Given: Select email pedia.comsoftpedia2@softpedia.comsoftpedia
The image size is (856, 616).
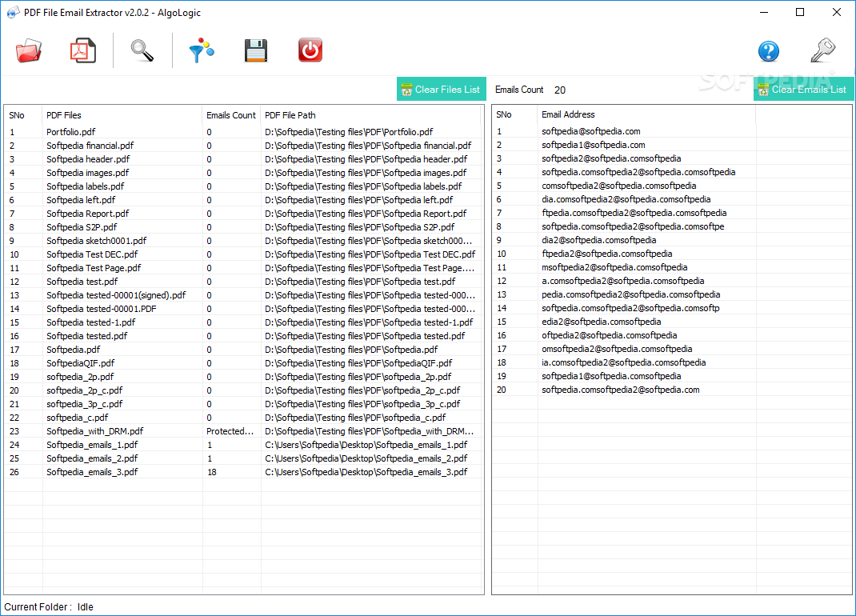Looking at the screenshot, I should coord(631,295).
